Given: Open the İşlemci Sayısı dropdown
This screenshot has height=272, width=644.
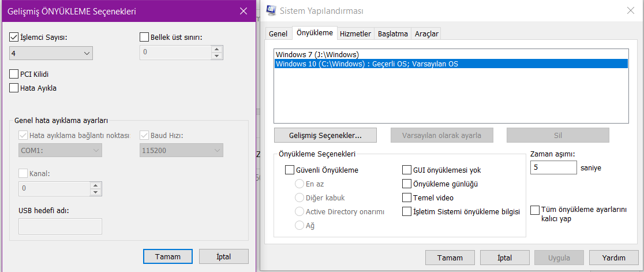Looking at the screenshot, I should (x=51, y=53).
